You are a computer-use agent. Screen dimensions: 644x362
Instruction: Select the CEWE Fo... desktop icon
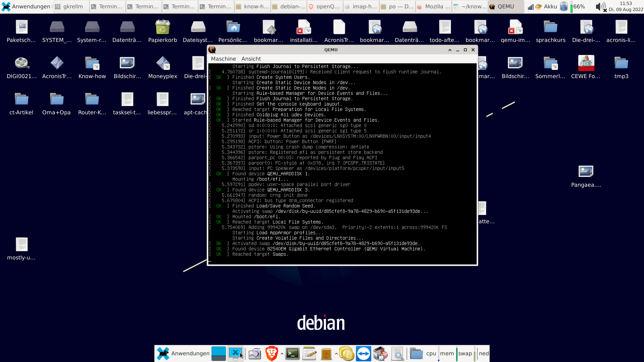pyautogui.click(x=586, y=68)
